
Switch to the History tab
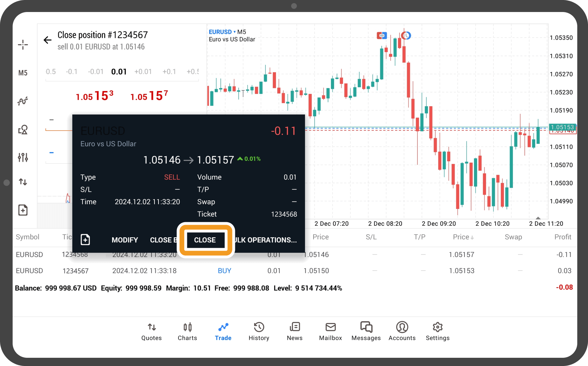click(x=259, y=331)
